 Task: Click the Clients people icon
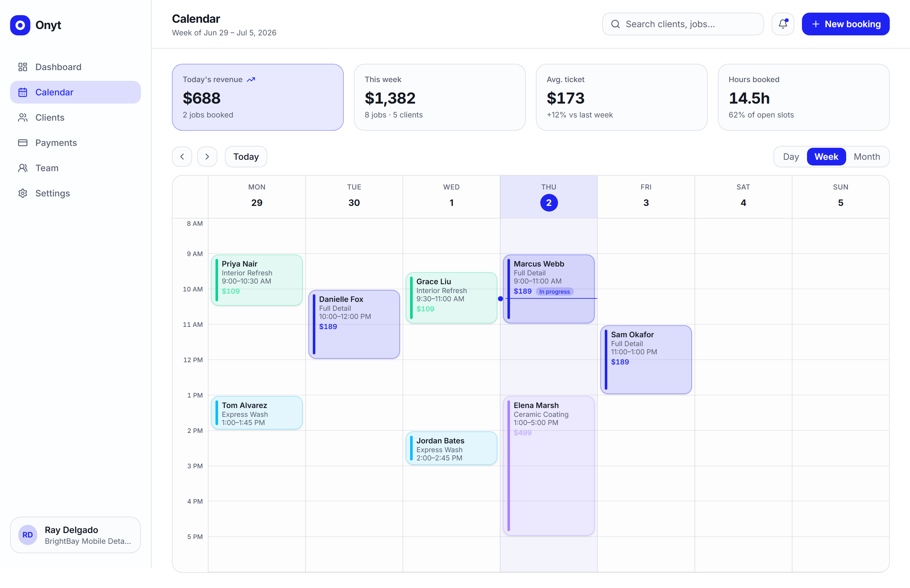point(23,117)
